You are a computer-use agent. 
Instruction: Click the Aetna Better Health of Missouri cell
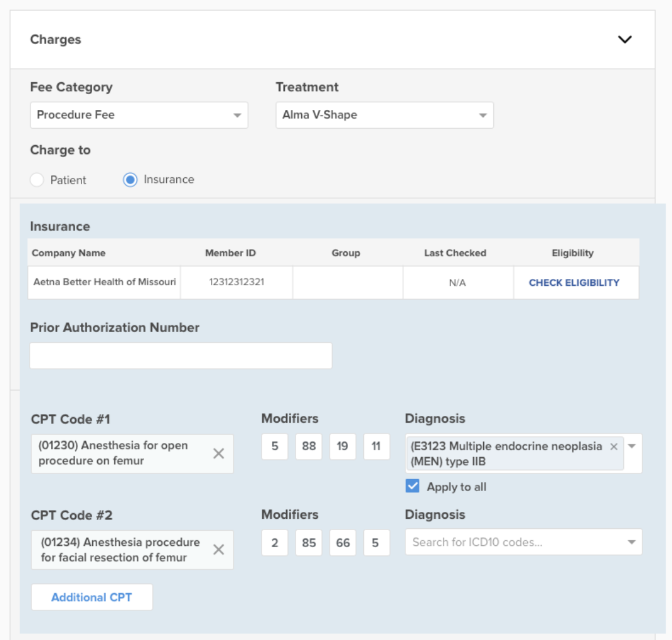coord(104,282)
